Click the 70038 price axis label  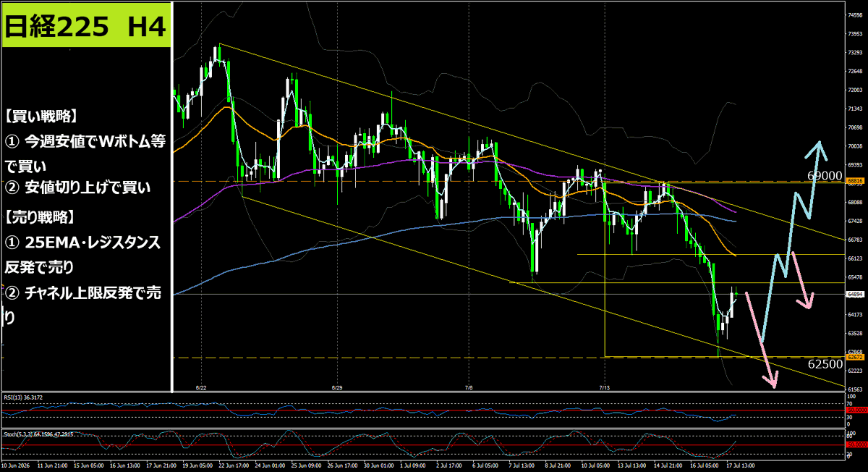click(854, 146)
